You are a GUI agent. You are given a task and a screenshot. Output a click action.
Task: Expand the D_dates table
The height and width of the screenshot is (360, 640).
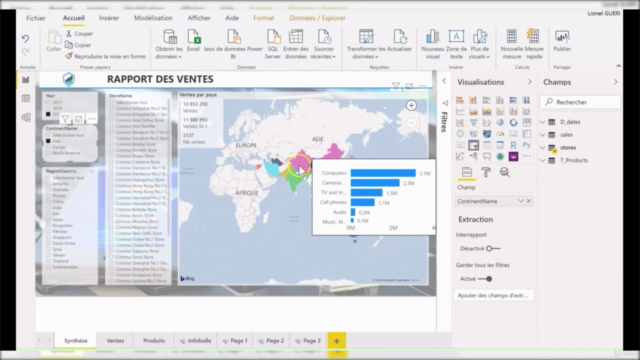coord(543,122)
